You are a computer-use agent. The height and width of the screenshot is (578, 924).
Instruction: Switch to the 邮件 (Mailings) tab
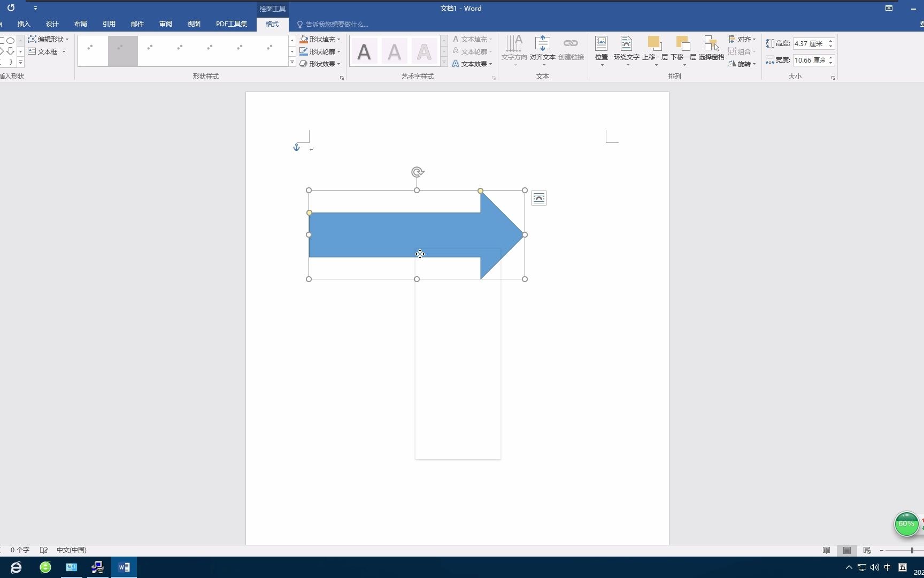(x=137, y=24)
